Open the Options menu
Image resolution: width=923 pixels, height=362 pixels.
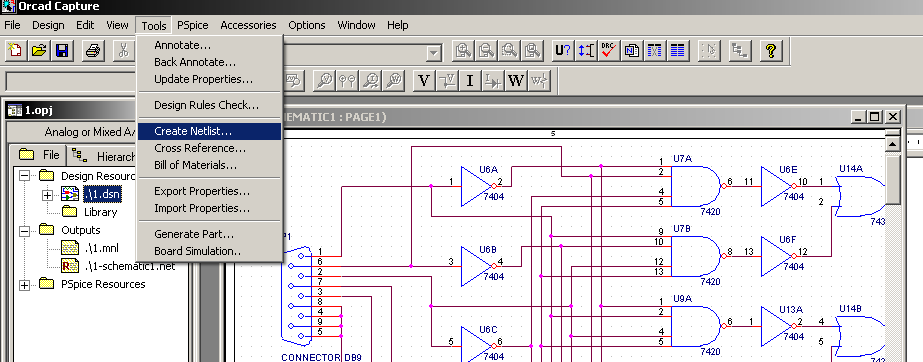(x=307, y=25)
